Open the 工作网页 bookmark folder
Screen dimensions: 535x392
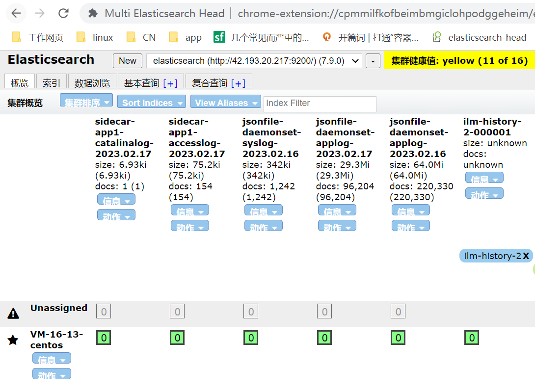pos(37,37)
